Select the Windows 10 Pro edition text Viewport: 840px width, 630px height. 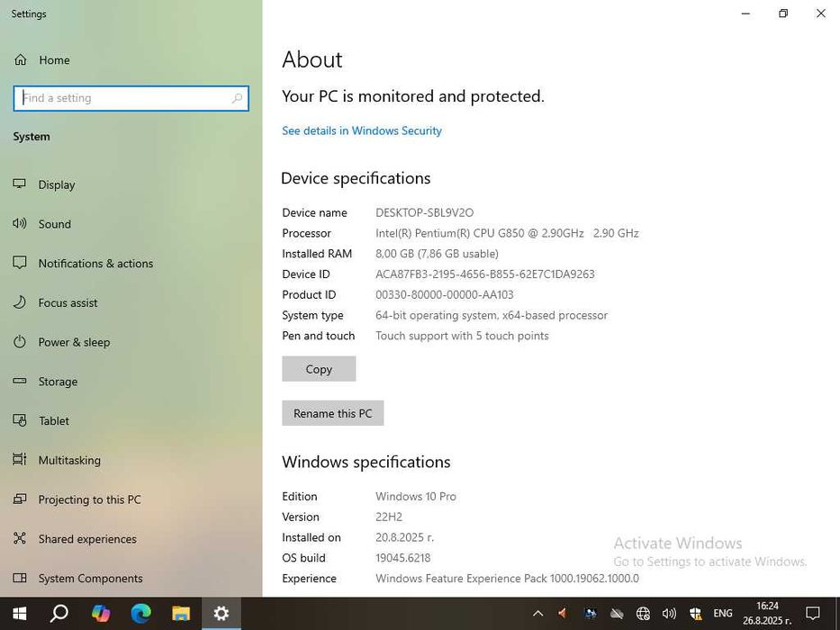(x=416, y=497)
